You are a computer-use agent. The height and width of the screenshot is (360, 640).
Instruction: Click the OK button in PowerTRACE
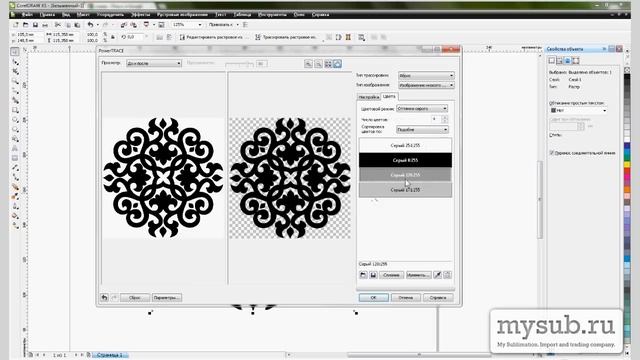point(373,298)
